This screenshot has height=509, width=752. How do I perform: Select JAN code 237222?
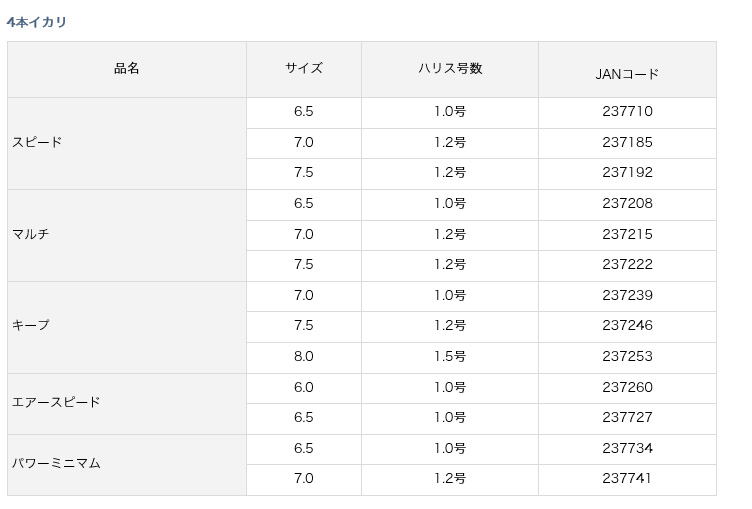coord(627,264)
